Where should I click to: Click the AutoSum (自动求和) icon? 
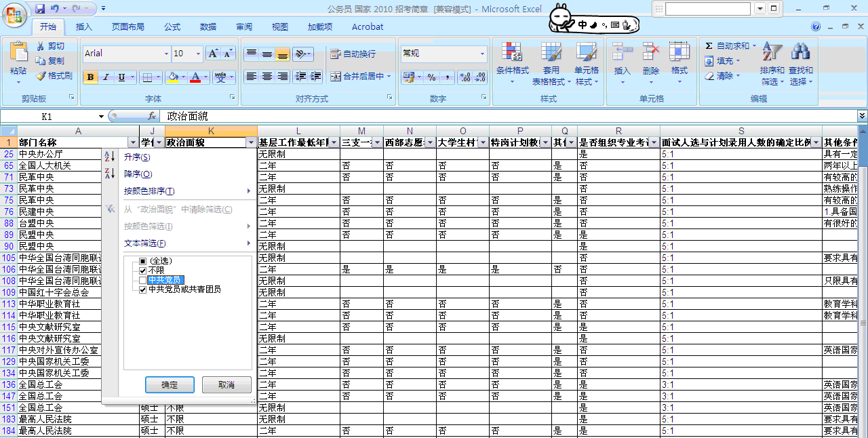[709, 46]
